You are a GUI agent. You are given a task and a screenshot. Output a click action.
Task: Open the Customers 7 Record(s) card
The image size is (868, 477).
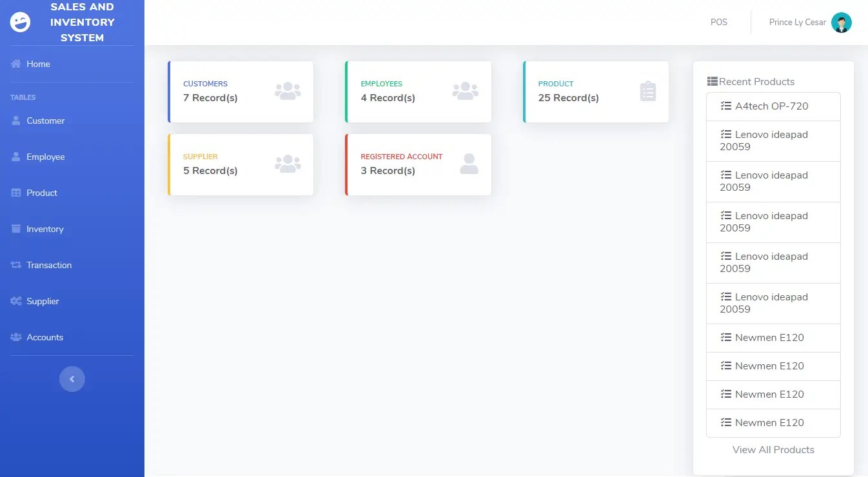coord(241,92)
